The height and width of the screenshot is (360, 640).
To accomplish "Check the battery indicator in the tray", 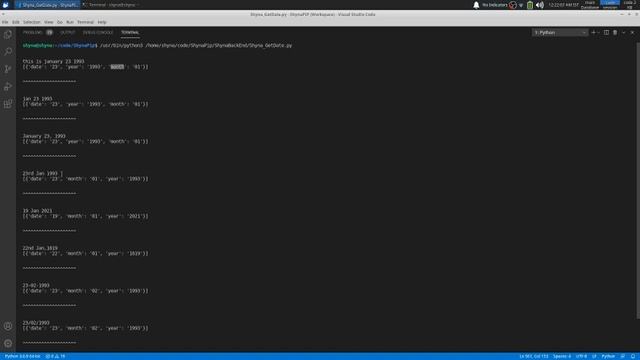I will pyautogui.click(x=530, y=5).
